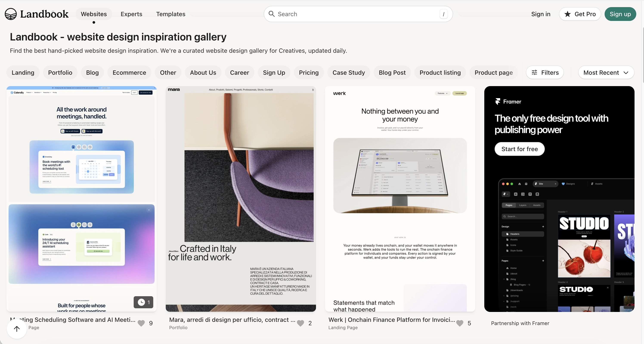Click the scroll-to-top arrow button

(x=17, y=329)
